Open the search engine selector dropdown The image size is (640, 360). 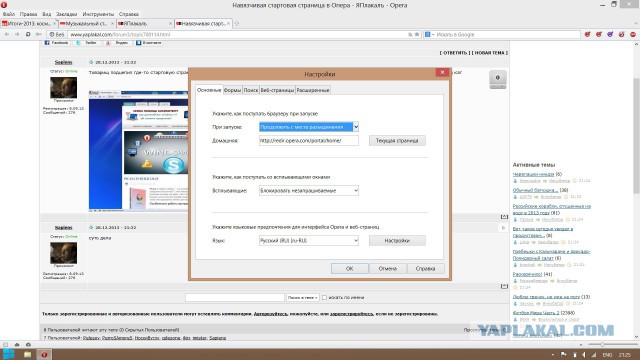[429, 35]
